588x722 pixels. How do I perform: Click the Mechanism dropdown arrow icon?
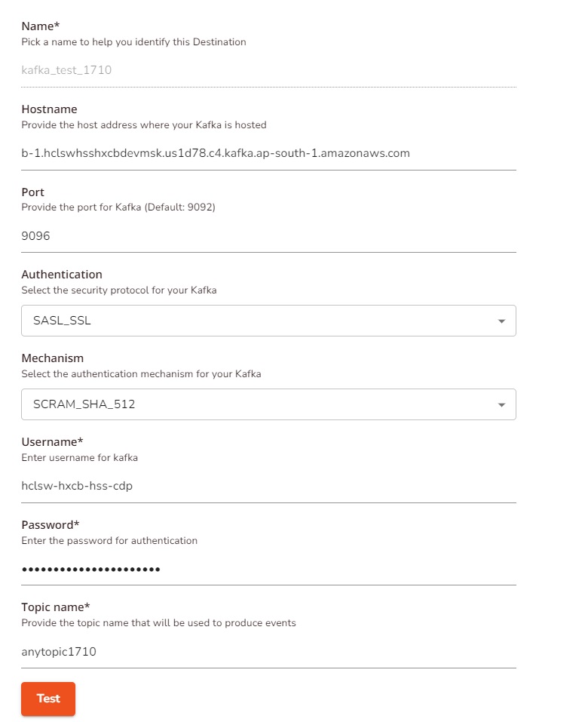tap(501, 405)
